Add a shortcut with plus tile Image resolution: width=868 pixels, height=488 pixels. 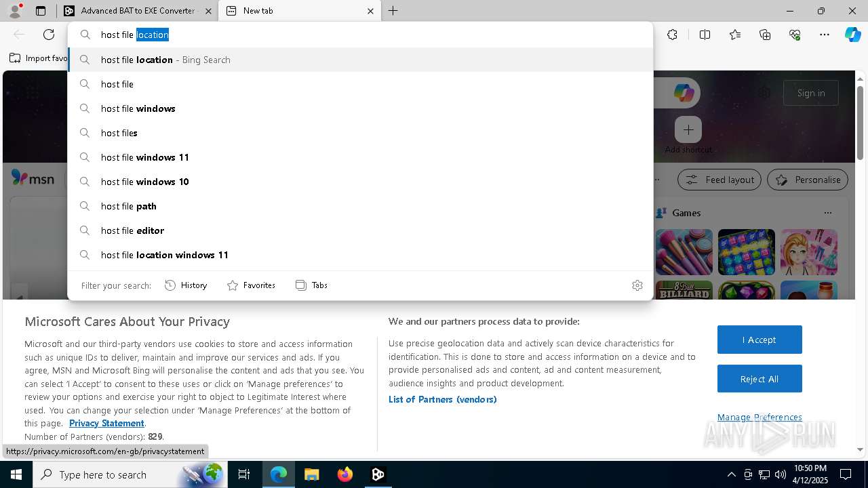point(688,129)
